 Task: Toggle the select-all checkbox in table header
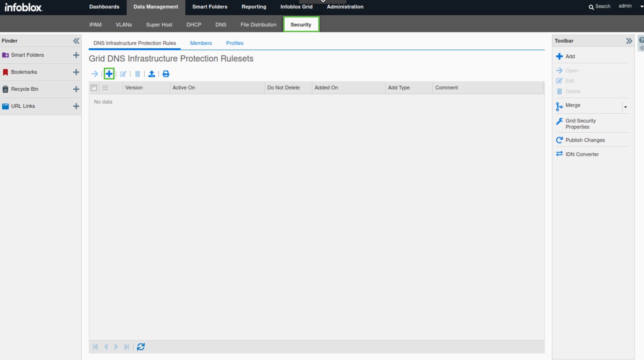94,88
